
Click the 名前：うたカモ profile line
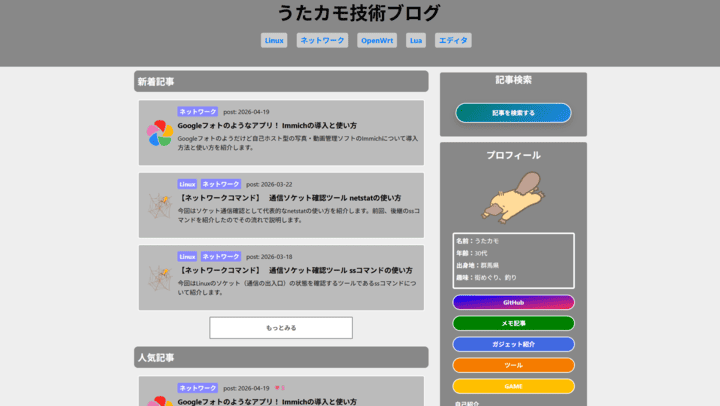pos(478,241)
